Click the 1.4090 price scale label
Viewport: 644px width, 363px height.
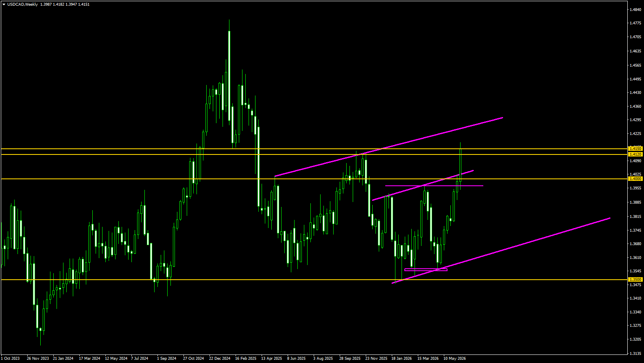click(635, 161)
